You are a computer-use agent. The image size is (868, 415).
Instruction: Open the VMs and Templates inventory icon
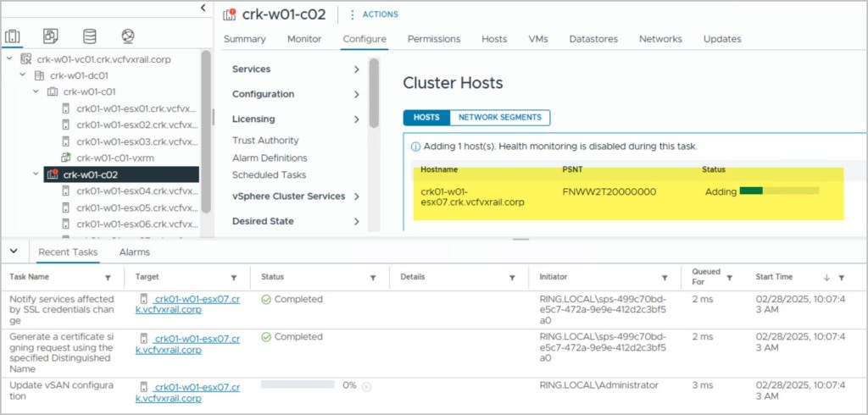click(x=51, y=36)
